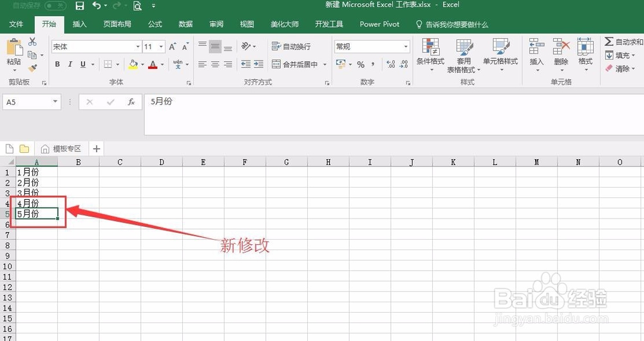
Task: Click the text orientation icon
Action: (x=247, y=46)
